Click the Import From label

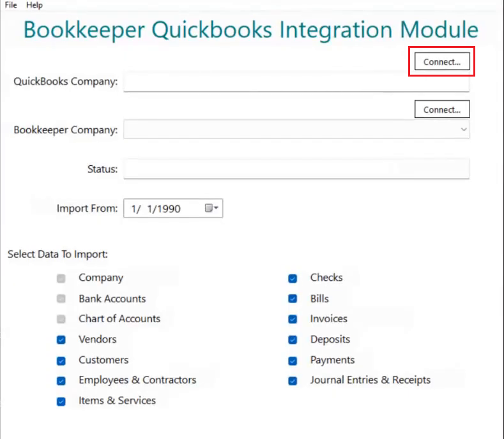click(x=87, y=209)
